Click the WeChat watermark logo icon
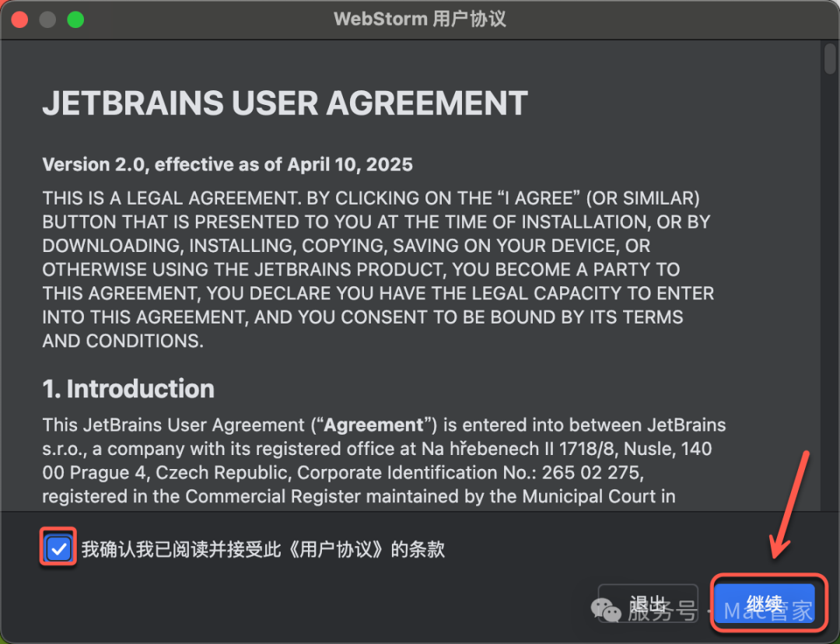The height and width of the screenshot is (644, 840). (x=607, y=609)
